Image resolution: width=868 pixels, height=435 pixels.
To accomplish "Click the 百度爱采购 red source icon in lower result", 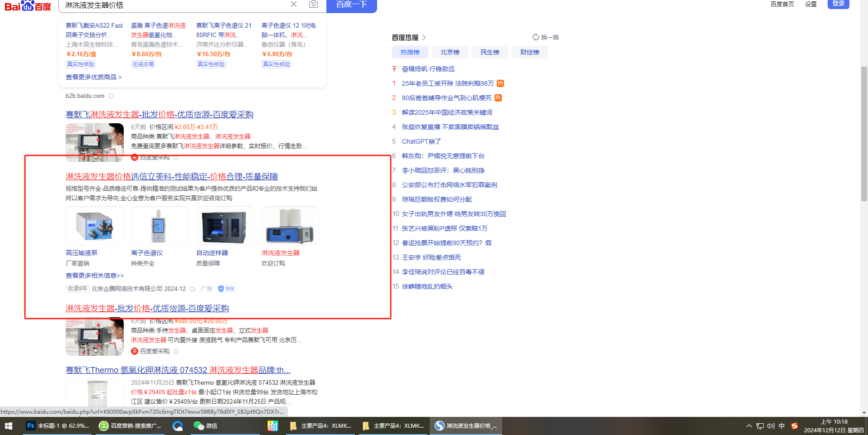I will [134, 351].
